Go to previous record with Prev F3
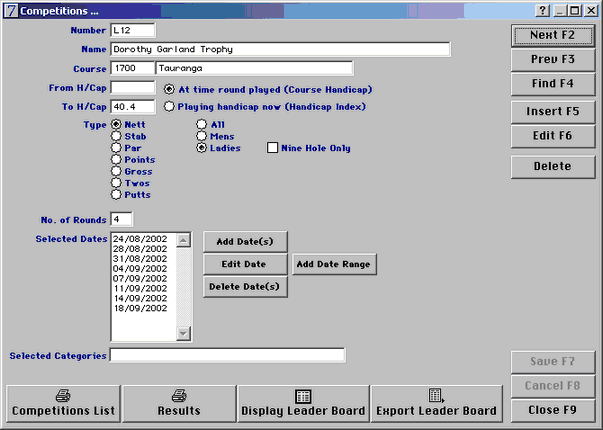Viewport: 603px width, 430px height. click(553, 59)
